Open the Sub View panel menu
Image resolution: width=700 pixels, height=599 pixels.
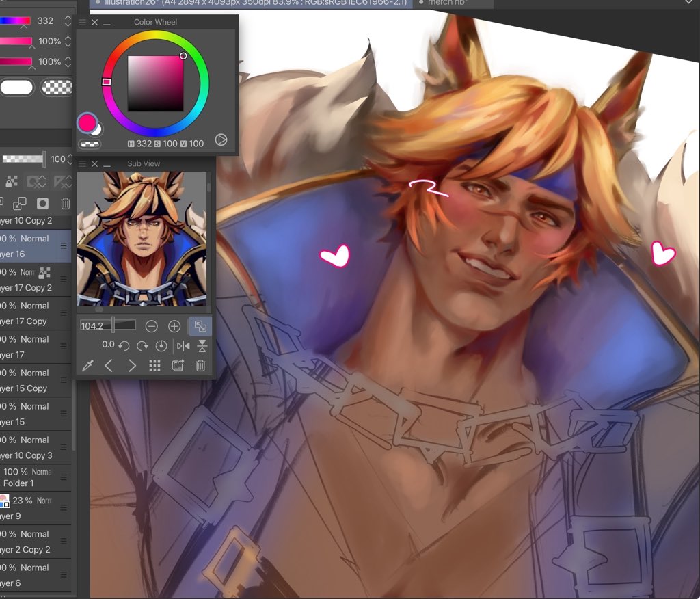tap(82, 164)
